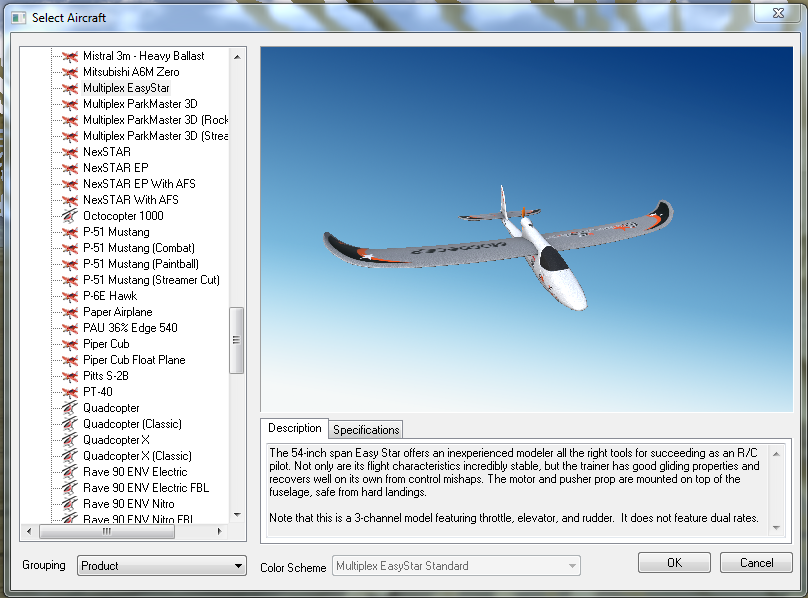
Task: Pick the P-51 Mustang entry
Action: coord(116,232)
